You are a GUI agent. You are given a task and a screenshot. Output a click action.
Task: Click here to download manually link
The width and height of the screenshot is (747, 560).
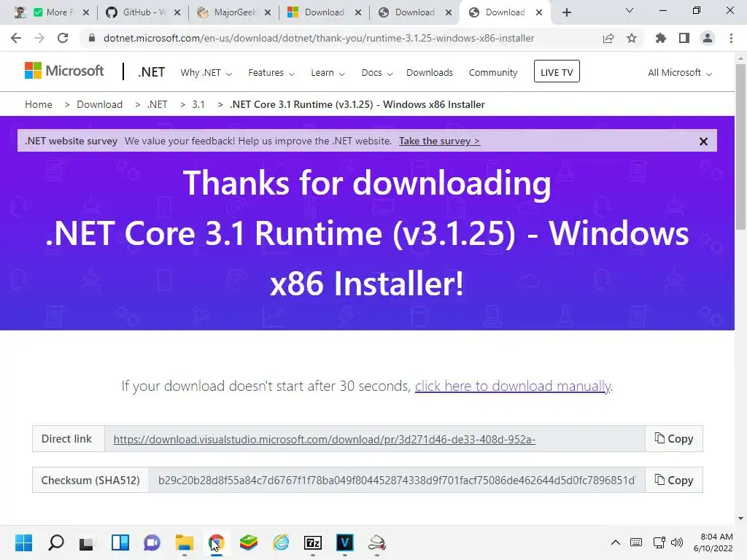coord(513,386)
